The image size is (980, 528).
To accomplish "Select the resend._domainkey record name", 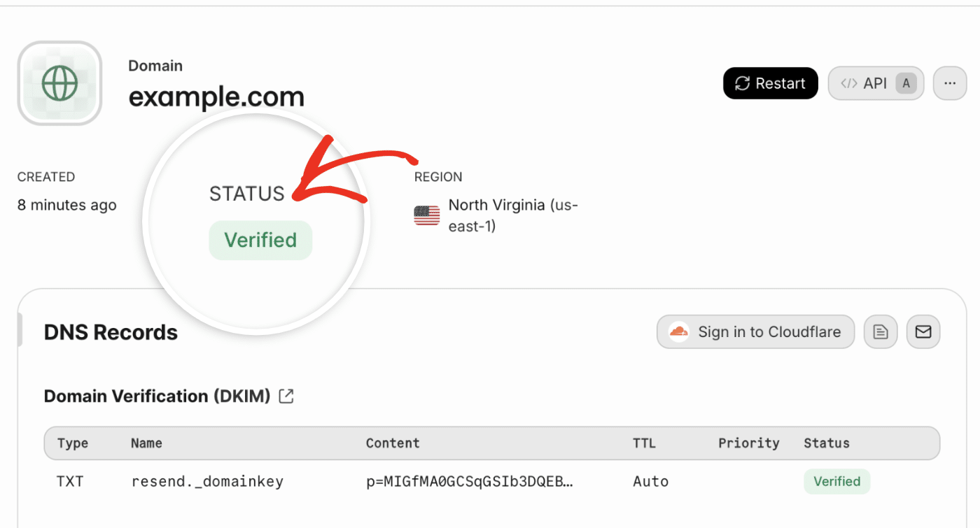I will (x=208, y=481).
